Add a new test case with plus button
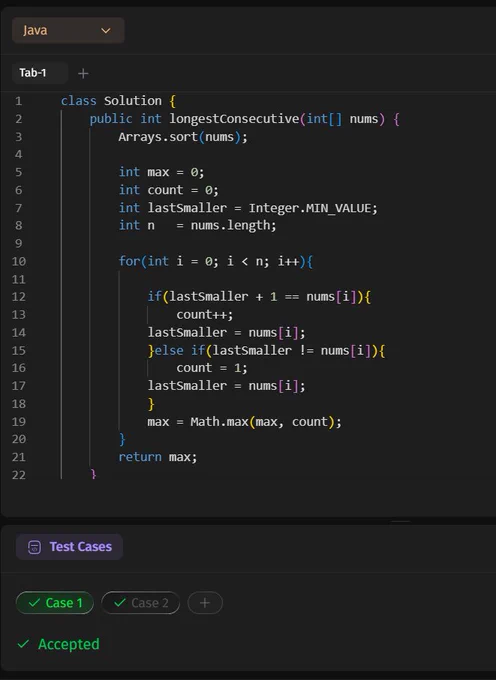 (205, 603)
